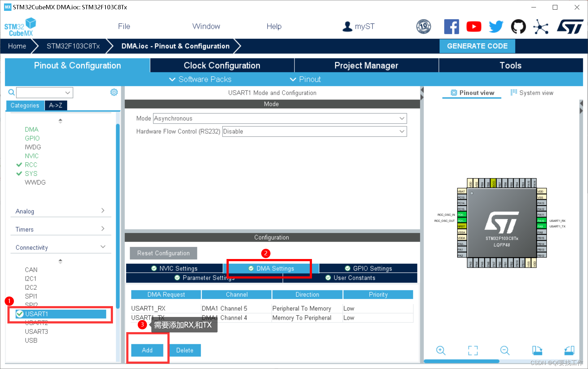The height and width of the screenshot is (369, 588).
Task: Open the categories settings gear
Action: click(114, 92)
